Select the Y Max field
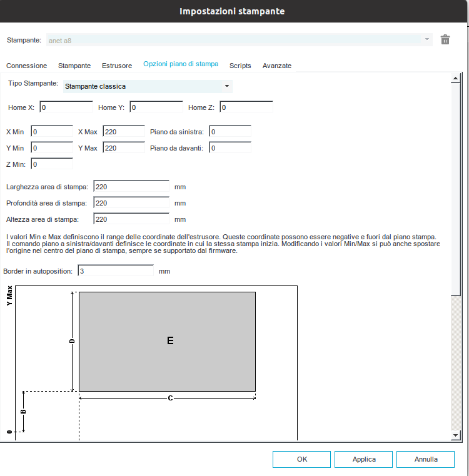This screenshot has height=476, width=469. 124,147
